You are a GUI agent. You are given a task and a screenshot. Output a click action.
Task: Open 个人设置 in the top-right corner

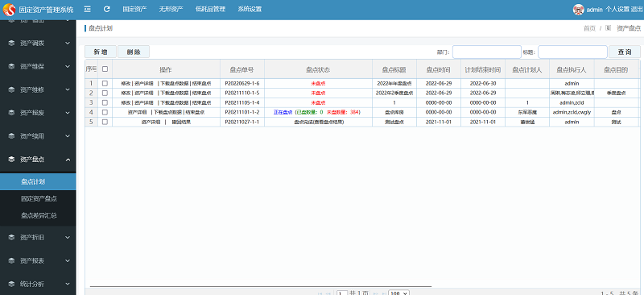[x=617, y=10]
